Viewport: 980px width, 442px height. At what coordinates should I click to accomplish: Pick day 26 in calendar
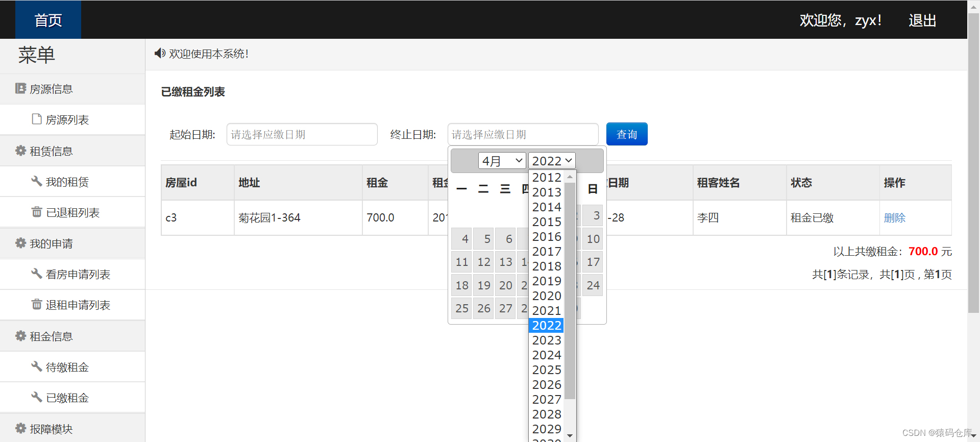(x=483, y=308)
